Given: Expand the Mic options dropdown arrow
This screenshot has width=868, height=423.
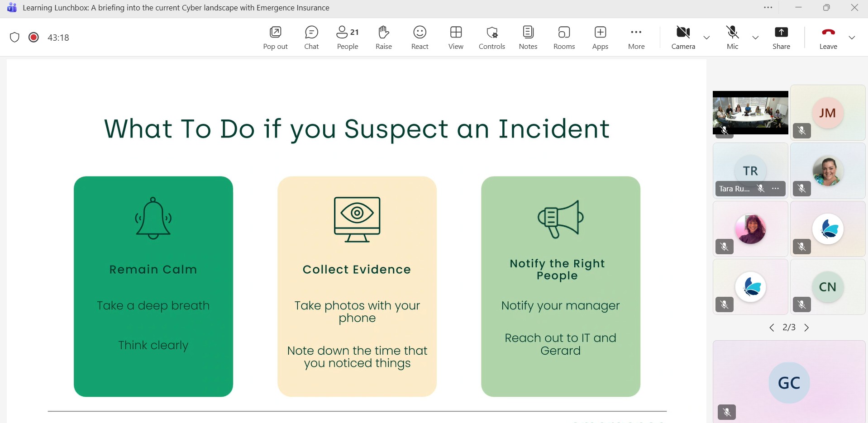Looking at the screenshot, I should click(755, 38).
